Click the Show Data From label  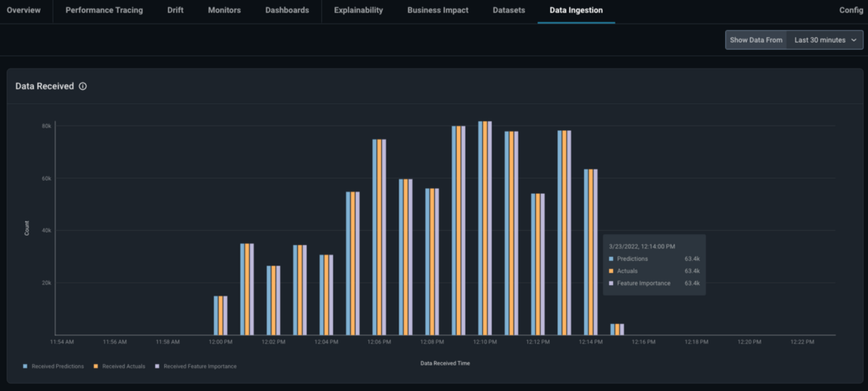coord(756,40)
